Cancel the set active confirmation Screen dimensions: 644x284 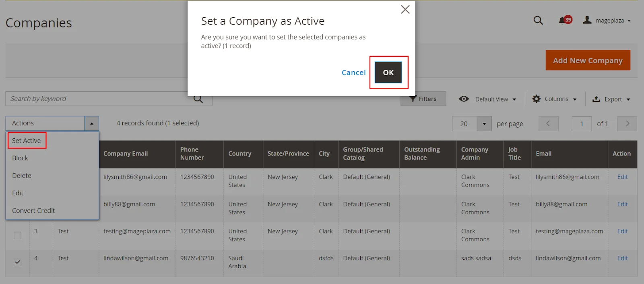(353, 73)
